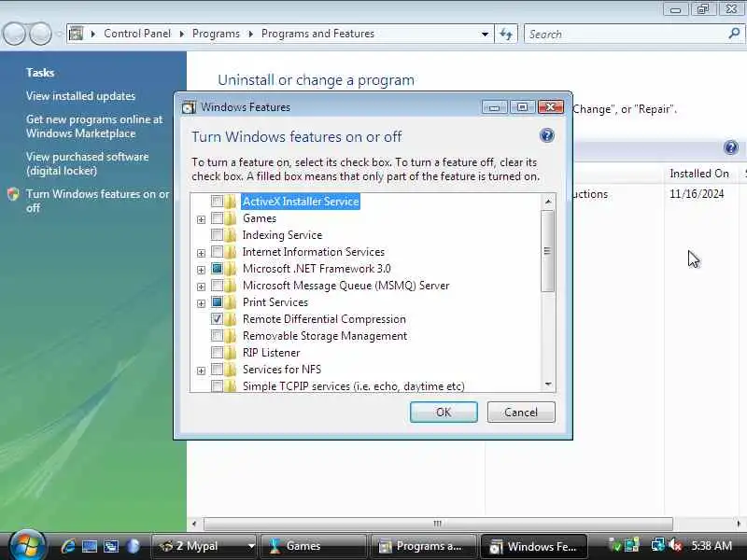747x560 pixels.
Task: Toggle the Print Services checkbox
Action: [217, 301]
